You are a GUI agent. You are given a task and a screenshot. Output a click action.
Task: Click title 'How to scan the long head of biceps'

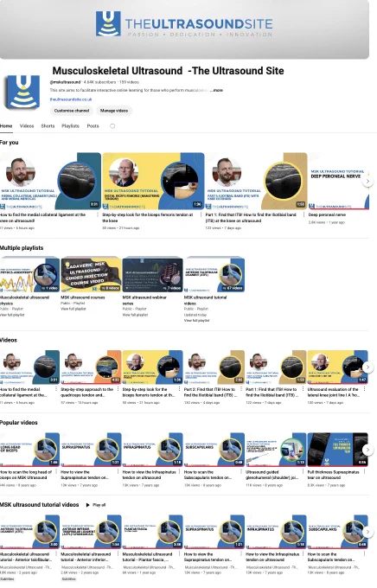[x=26, y=475]
